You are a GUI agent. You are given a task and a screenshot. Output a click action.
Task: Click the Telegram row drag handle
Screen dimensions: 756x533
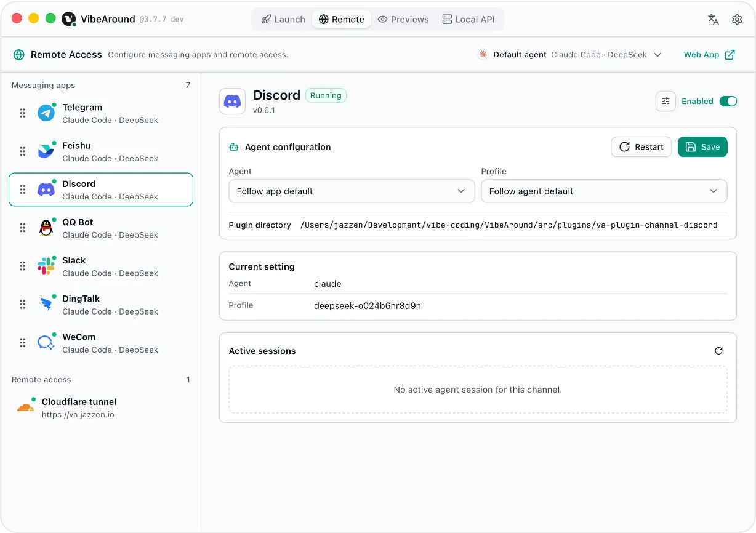point(22,113)
